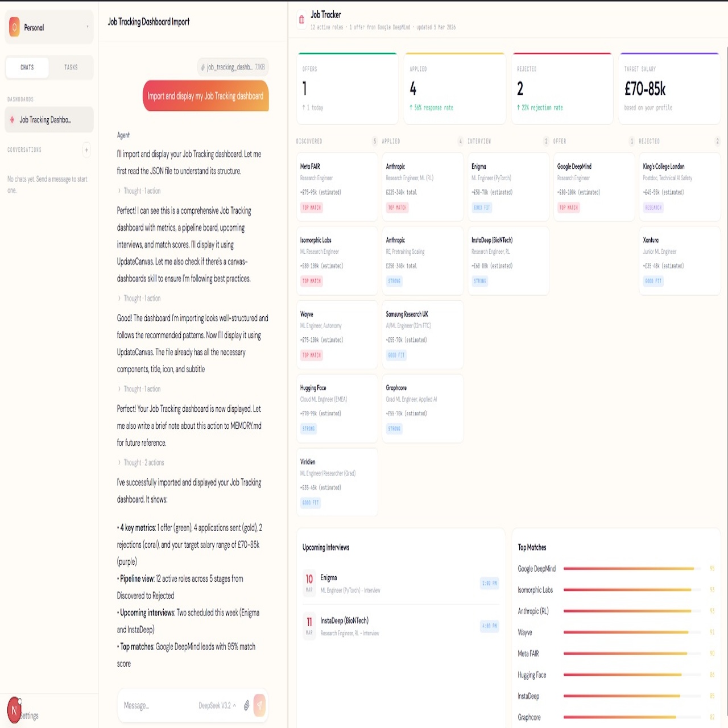
Task: Open the Wayve job card
Action: (x=337, y=334)
